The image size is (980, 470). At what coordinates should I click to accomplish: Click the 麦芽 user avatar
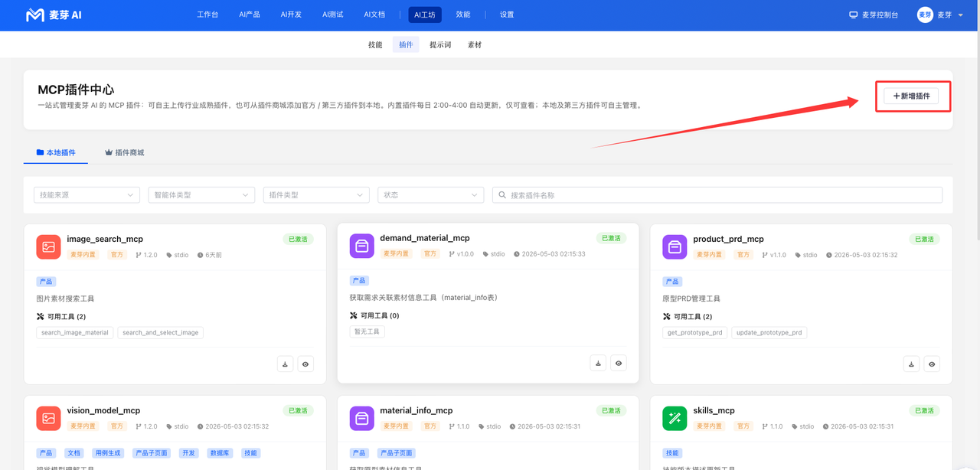925,15
